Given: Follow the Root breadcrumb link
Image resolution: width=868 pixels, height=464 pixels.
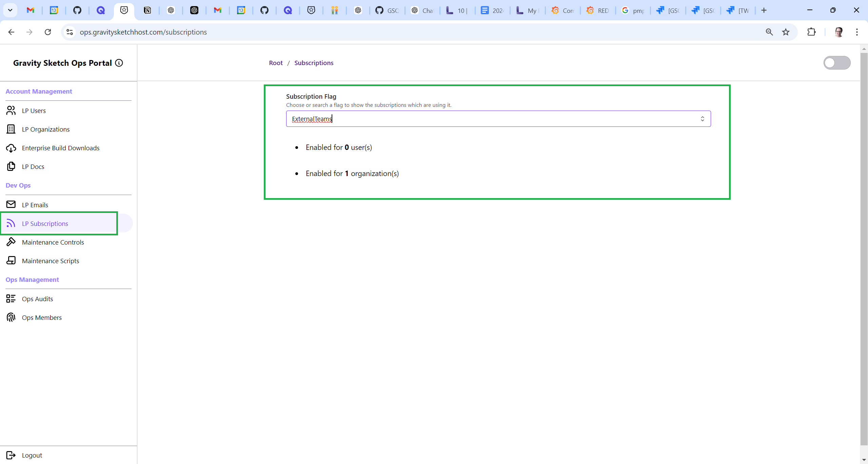Looking at the screenshot, I should click(x=276, y=63).
